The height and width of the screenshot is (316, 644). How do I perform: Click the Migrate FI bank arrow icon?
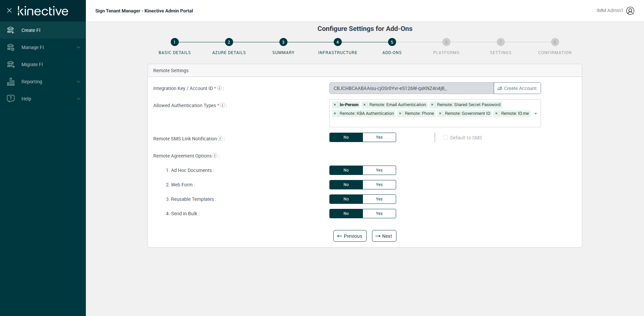[x=11, y=64]
